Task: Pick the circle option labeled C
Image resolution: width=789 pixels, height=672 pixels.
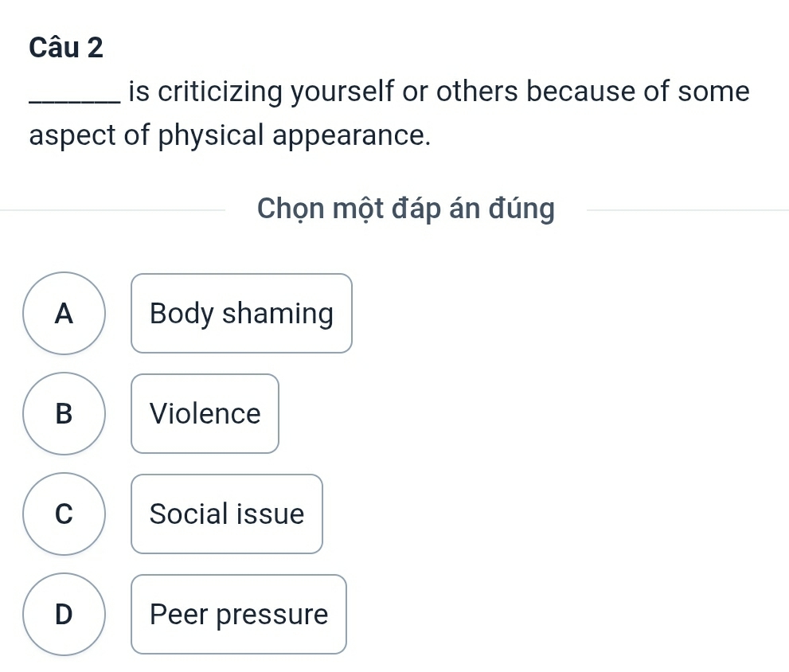Action: 64,514
